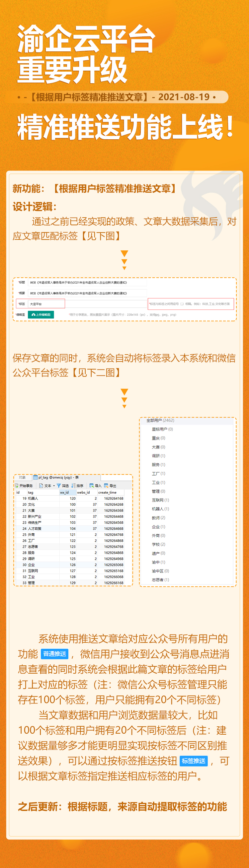Select the 互联网 (1) user tag
Screen dimensions: 249x868
click(161, 500)
